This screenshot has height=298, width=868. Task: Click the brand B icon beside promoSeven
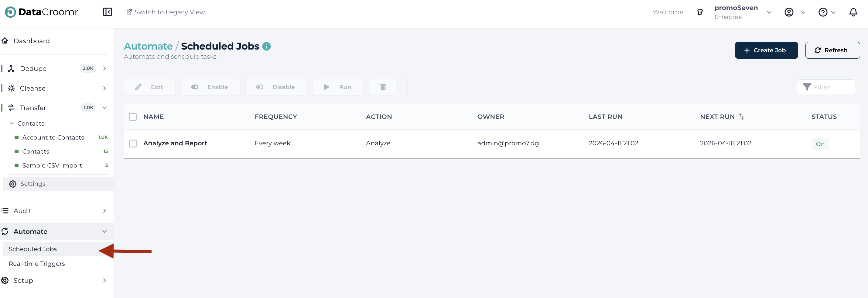[x=700, y=12]
